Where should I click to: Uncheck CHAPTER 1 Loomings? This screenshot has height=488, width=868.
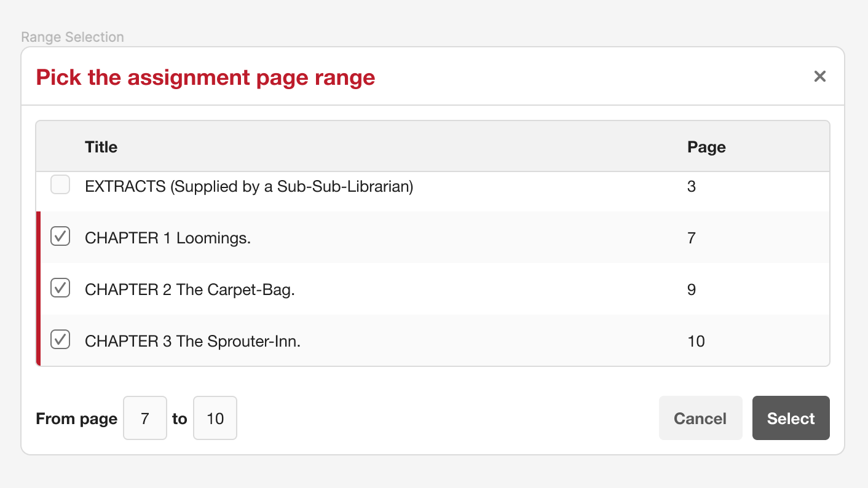tap(60, 236)
